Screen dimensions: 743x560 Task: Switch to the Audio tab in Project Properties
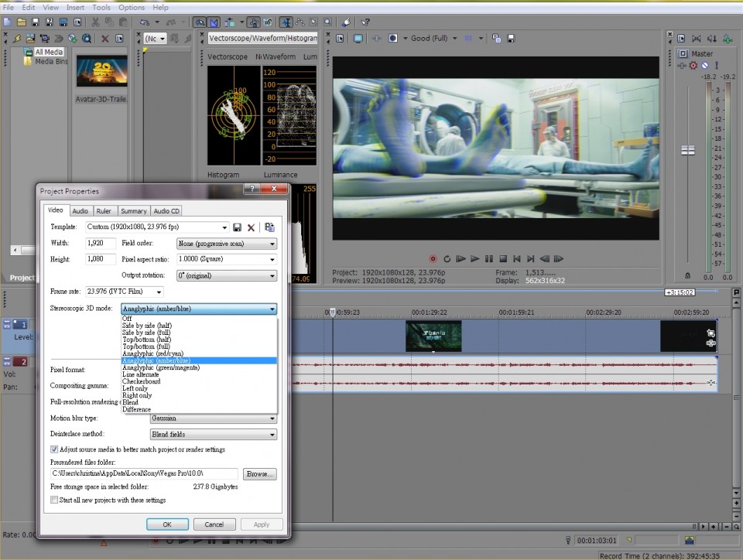(x=80, y=210)
